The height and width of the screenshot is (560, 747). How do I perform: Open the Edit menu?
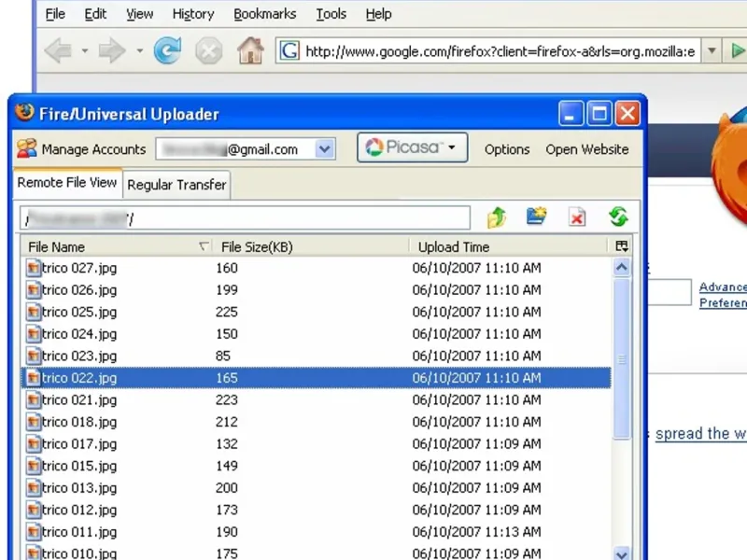95,14
